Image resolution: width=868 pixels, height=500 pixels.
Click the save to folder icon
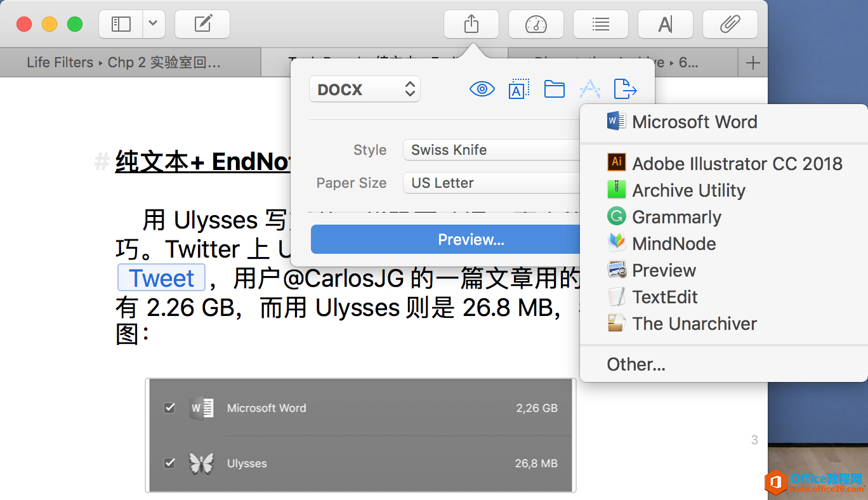[x=555, y=89]
